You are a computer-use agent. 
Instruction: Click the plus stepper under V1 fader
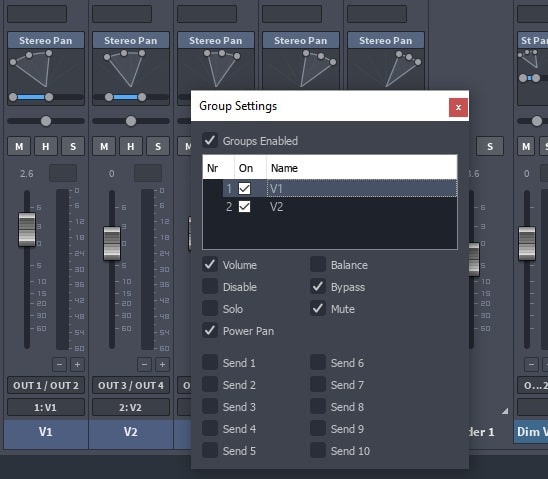pyautogui.click(x=77, y=365)
